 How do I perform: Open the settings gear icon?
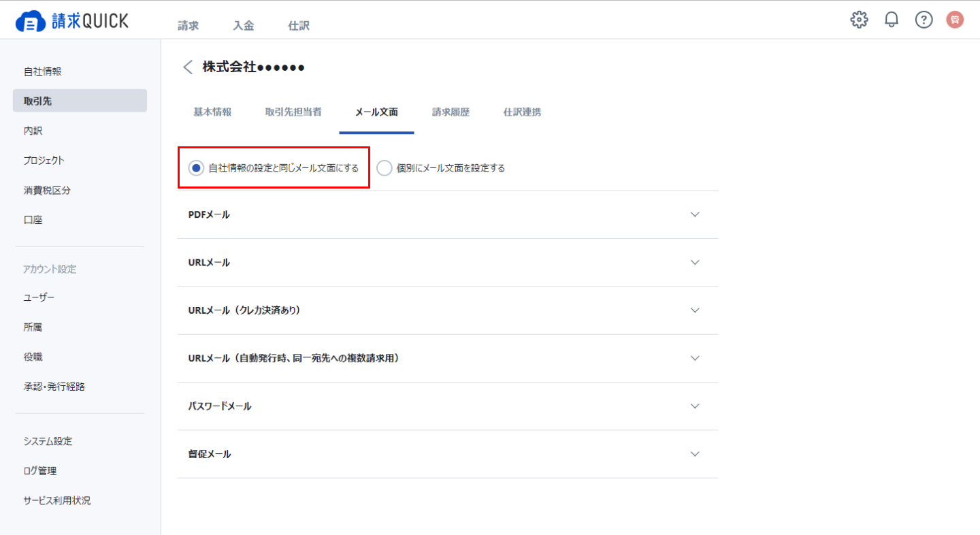[x=860, y=20]
